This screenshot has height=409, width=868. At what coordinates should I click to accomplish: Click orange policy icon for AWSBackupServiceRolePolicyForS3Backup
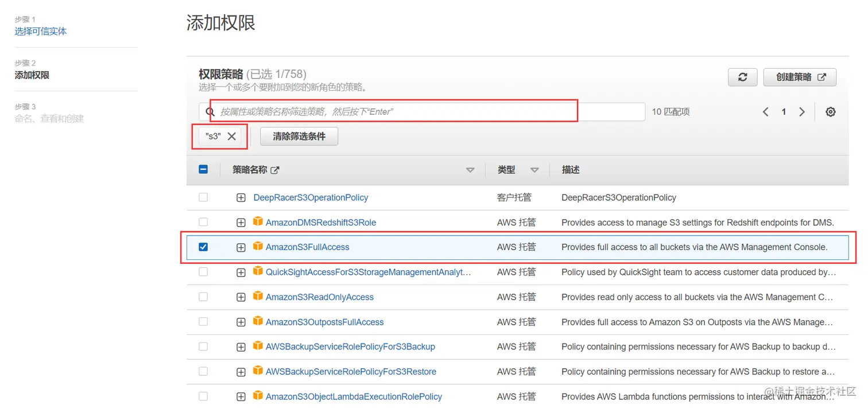(258, 346)
